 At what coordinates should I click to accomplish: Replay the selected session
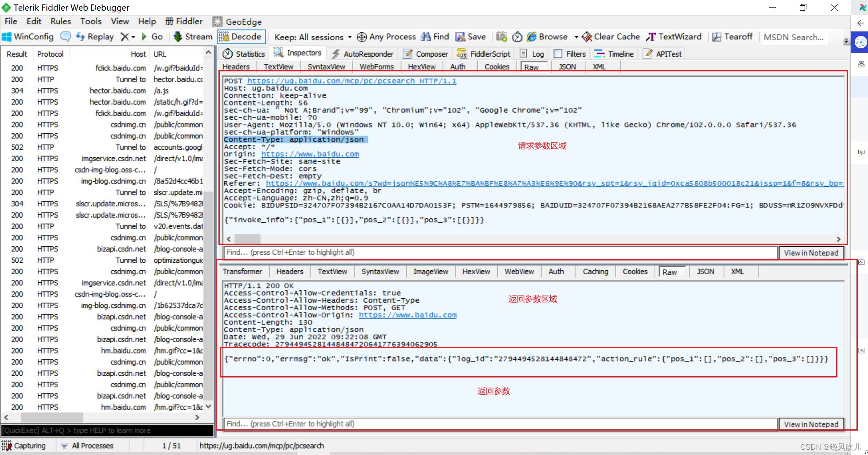click(x=94, y=37)
